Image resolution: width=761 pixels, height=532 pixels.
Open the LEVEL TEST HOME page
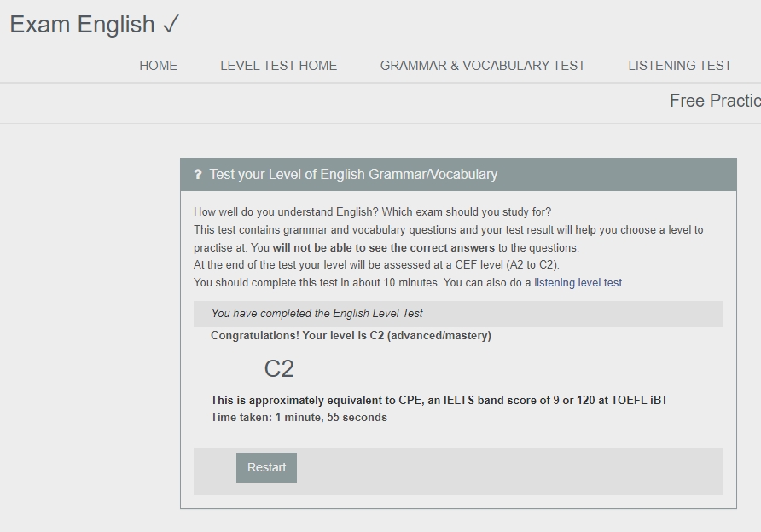click(x=279, y=66)
